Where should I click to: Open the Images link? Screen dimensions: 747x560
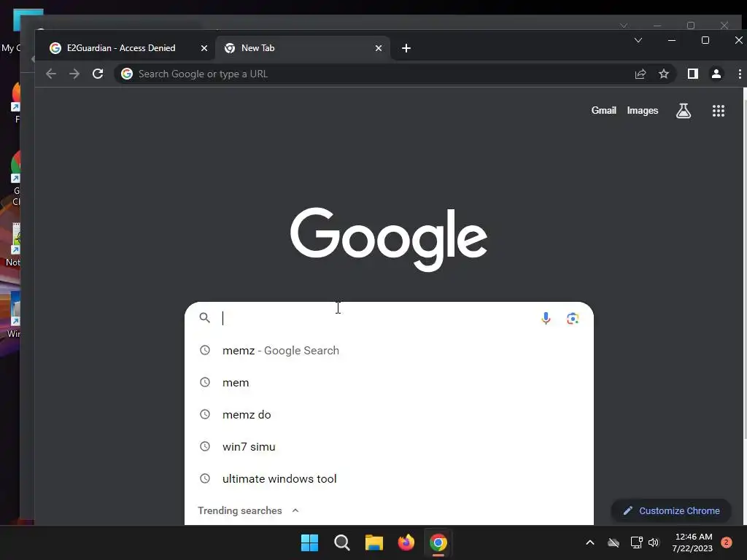point(642,111)
